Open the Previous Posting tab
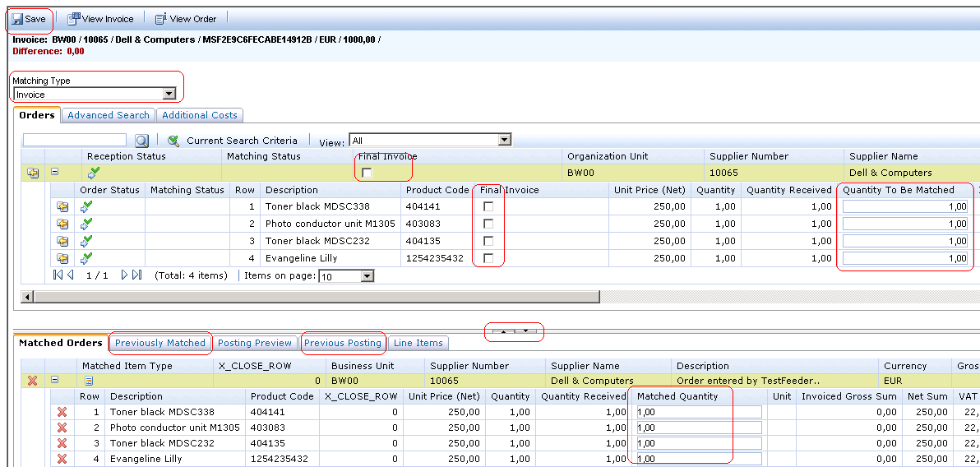 tap(343, 343)
